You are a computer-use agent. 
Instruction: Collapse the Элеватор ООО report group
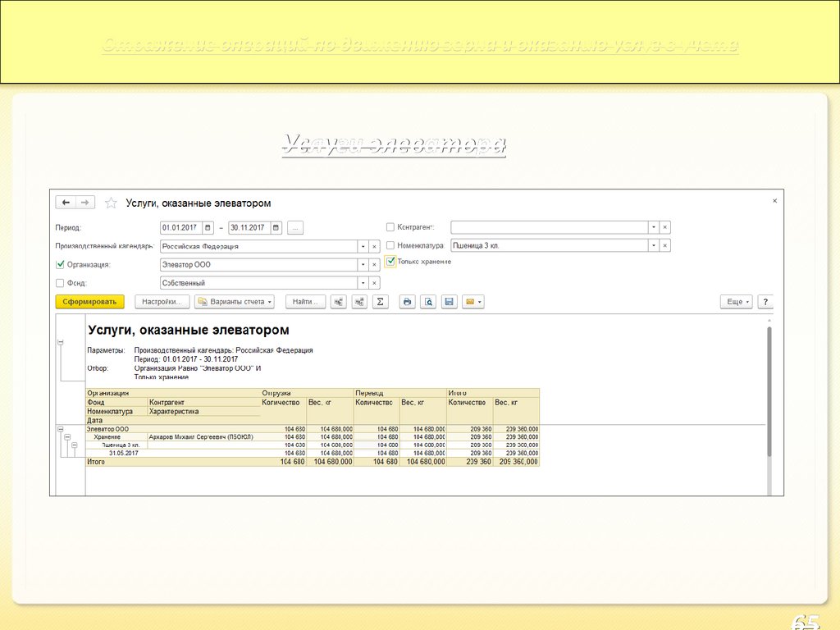point(60,429)
